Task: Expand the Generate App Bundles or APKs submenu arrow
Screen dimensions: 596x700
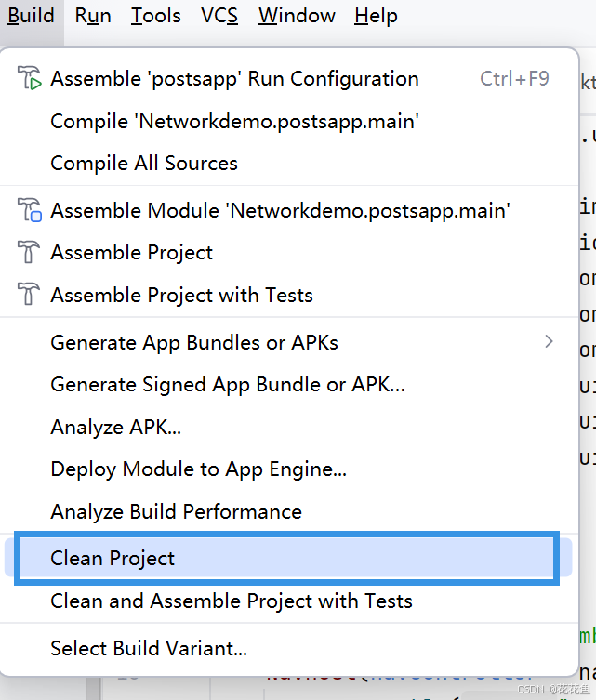Action: (x=549, y=342)
